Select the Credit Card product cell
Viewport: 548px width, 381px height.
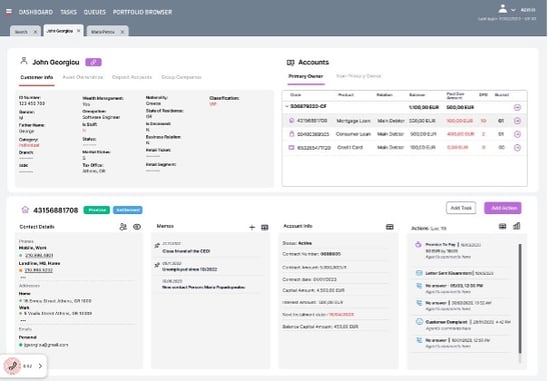tap(350, 148)
